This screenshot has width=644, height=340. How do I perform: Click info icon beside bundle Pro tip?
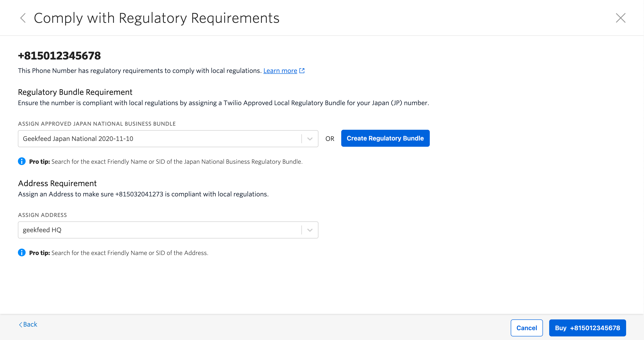pyautogui.click(x=22, y=161)
